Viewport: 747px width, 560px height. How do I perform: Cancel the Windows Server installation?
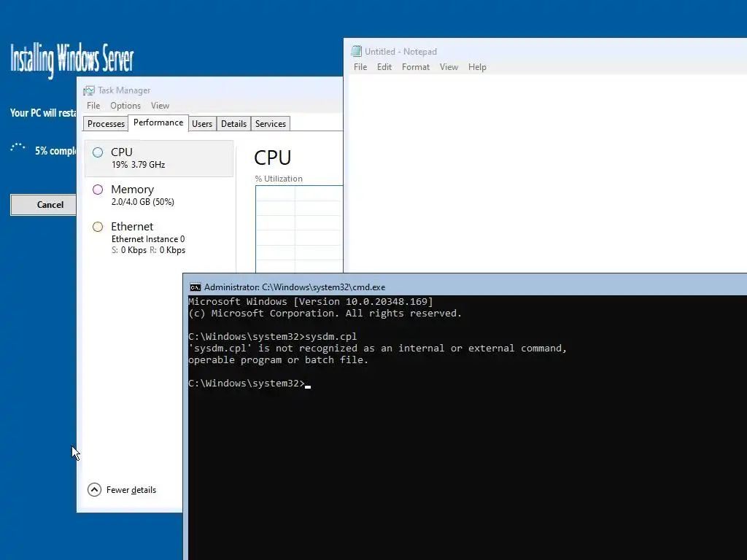pyautogui.click(x=43, y=205)
